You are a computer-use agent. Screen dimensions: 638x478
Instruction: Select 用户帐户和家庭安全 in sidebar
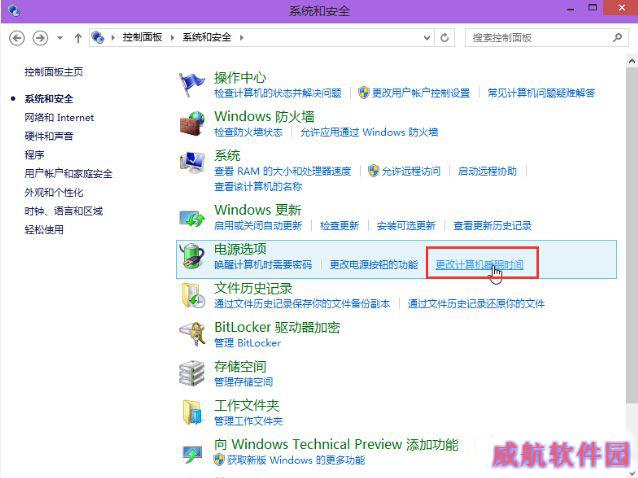tap(68, 174)
